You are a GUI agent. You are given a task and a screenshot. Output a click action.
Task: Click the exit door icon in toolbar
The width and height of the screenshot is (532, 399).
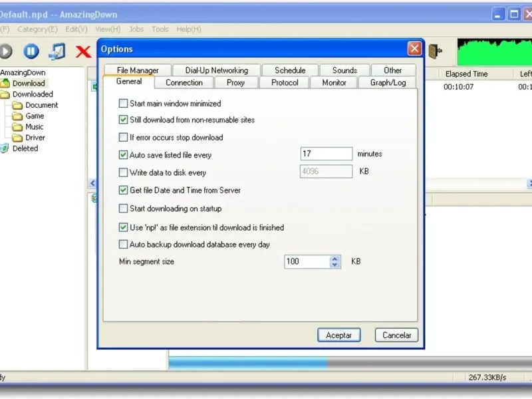pos(436,52)
